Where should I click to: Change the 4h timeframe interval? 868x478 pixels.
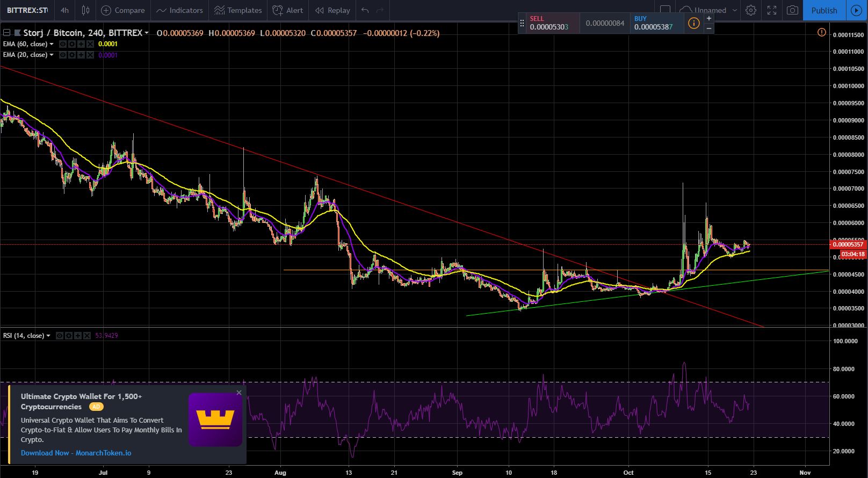[x=64, y=10]
